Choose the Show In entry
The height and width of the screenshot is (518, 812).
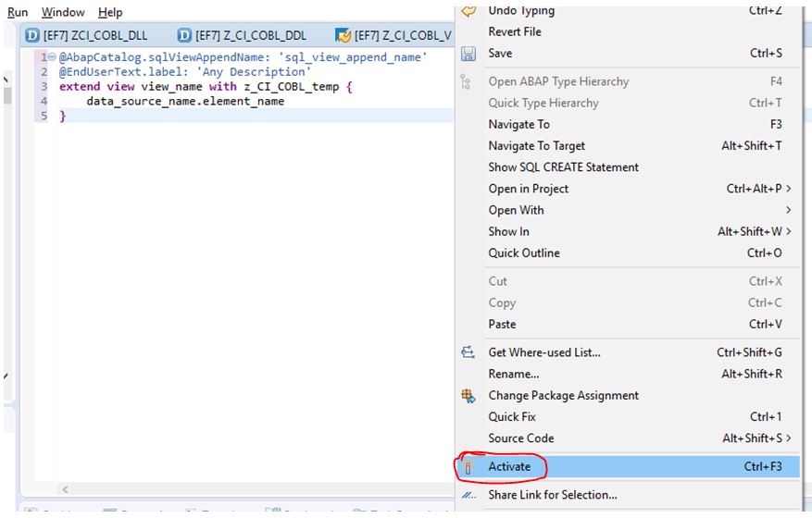628,231
